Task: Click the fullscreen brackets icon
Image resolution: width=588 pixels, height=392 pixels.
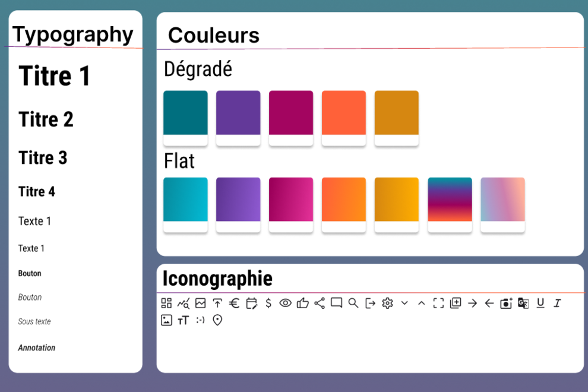Action: pos(438,303)
